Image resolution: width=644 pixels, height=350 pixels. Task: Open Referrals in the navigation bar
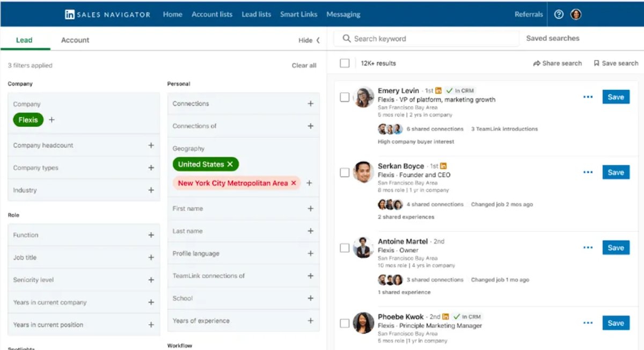point(529,14)
